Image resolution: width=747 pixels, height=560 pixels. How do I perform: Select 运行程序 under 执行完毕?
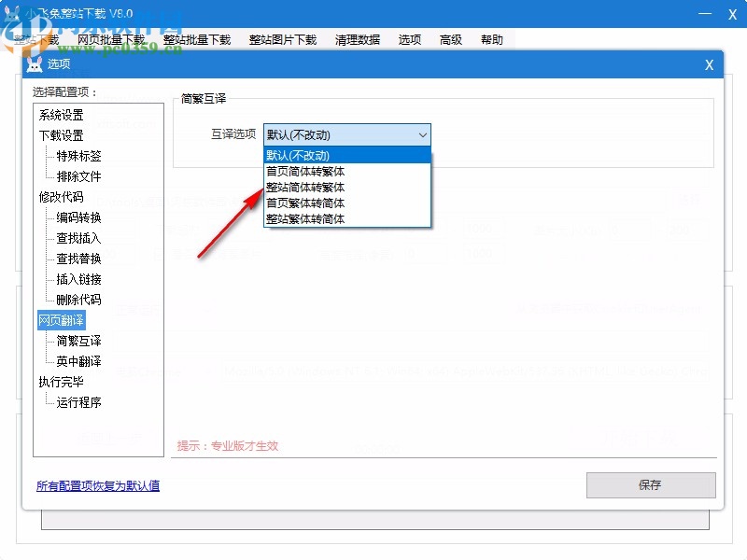click(77, 401)
